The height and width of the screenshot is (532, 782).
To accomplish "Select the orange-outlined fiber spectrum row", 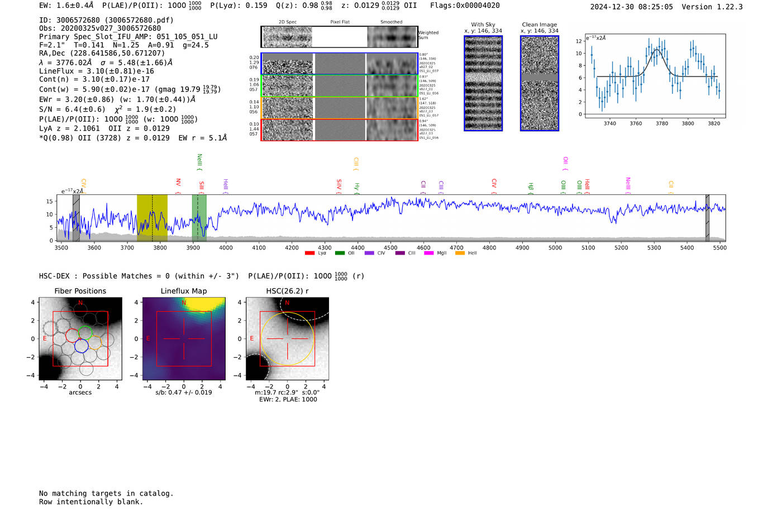I will (339, 108).
